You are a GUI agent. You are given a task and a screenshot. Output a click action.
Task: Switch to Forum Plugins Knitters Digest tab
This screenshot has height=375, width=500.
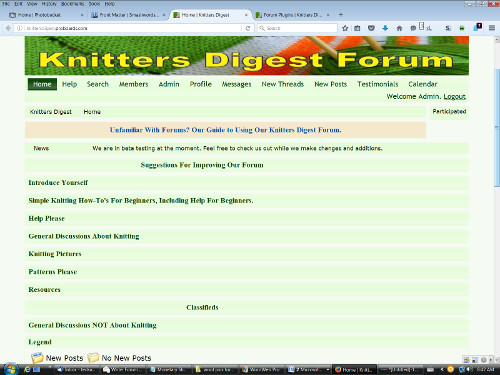click(x=293, y=15)
